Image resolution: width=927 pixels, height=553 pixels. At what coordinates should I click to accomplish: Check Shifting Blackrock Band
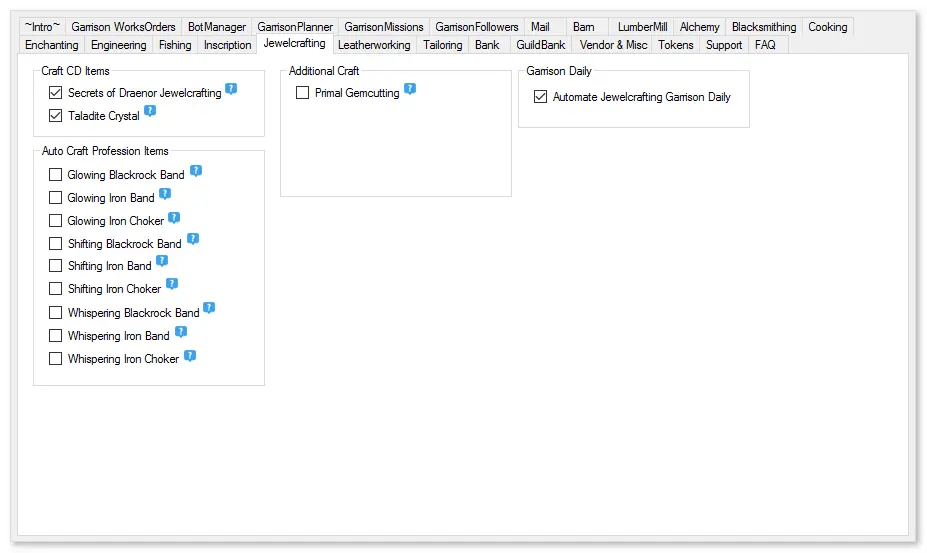coord(56,244)
